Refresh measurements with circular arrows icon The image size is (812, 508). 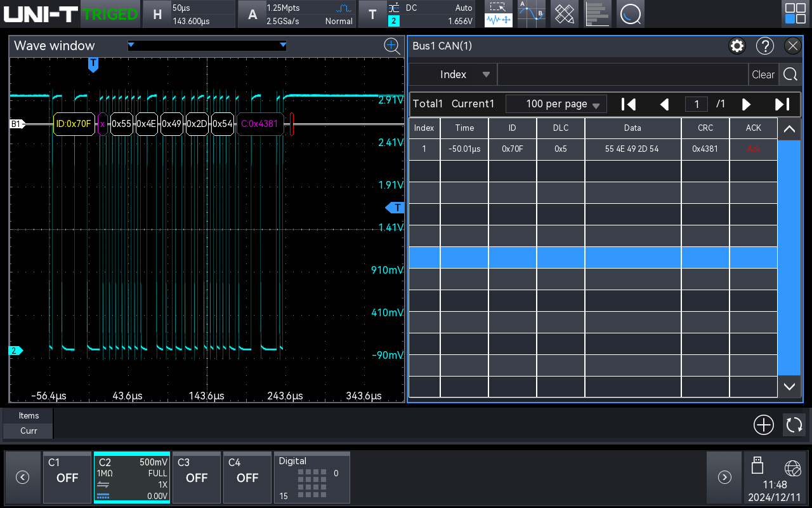pos(794,425)
